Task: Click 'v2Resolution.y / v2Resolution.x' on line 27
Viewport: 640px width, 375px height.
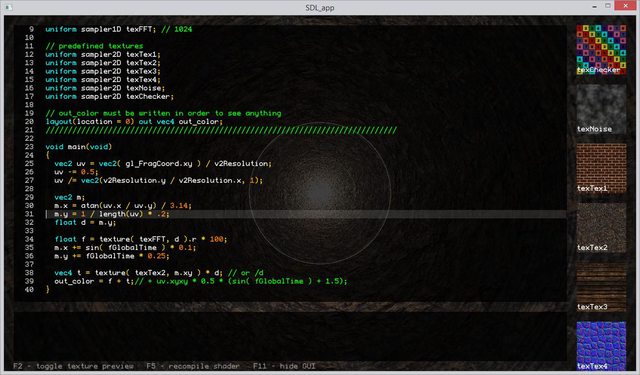Action: tap(172, 180)
